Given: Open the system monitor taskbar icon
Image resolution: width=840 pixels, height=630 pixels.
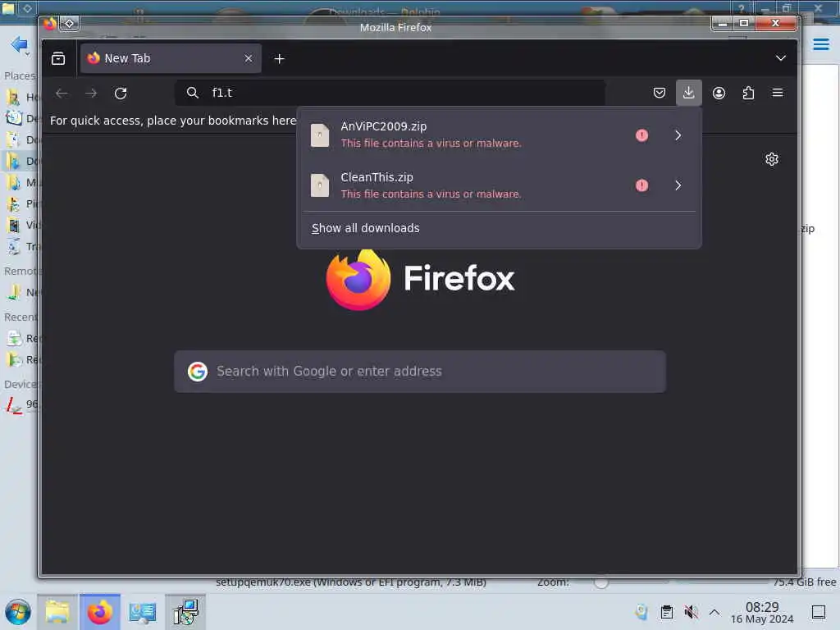Looking at the screenshot, I should (x=143, y=612).
